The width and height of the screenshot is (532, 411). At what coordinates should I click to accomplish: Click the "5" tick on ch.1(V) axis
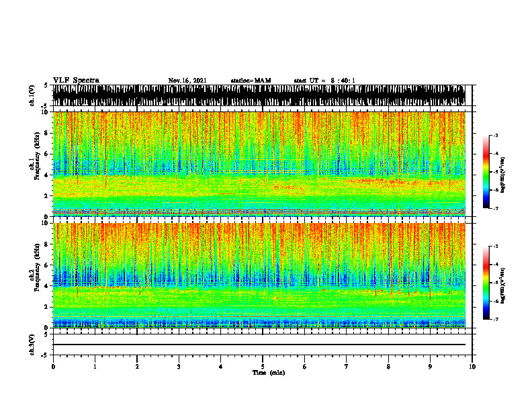(46, 85)
